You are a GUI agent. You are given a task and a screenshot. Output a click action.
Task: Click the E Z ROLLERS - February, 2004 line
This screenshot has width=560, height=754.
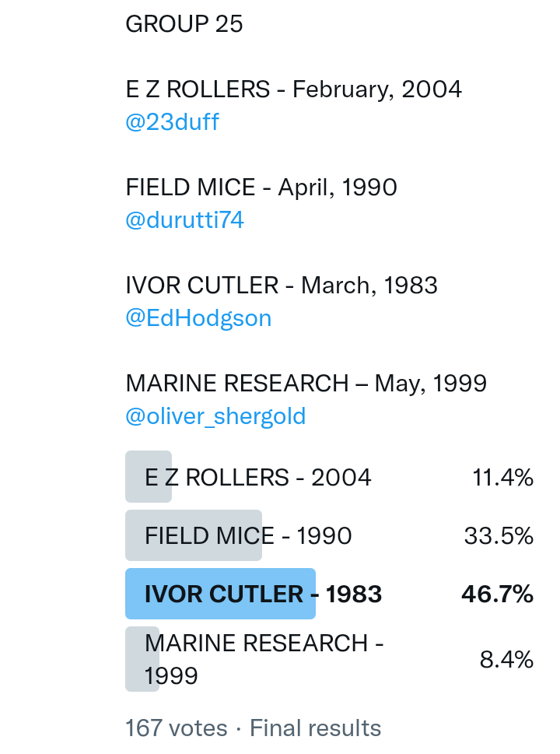point(293,89)
